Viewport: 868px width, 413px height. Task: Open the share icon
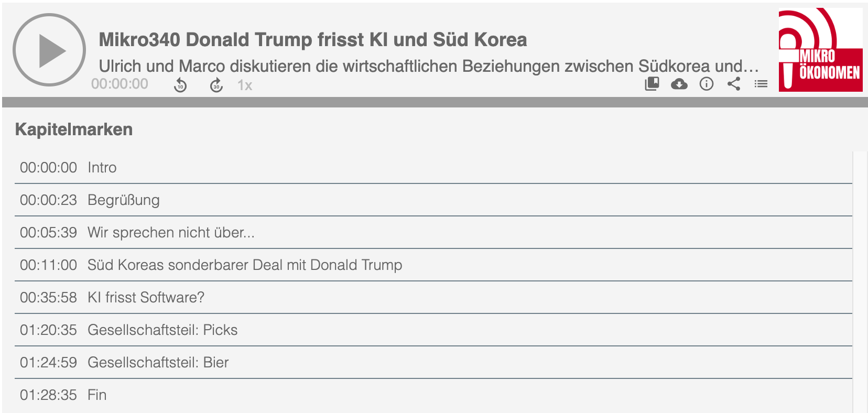tap(734, 84)
